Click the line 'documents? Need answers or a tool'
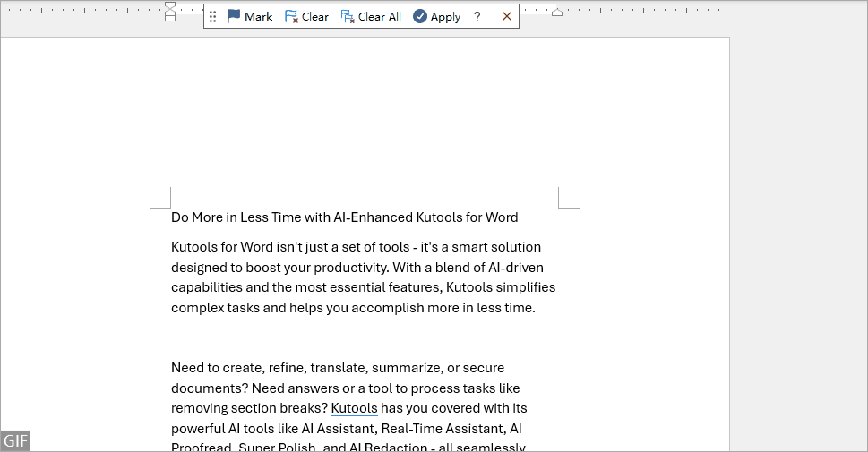 click(x=346, y=388)
